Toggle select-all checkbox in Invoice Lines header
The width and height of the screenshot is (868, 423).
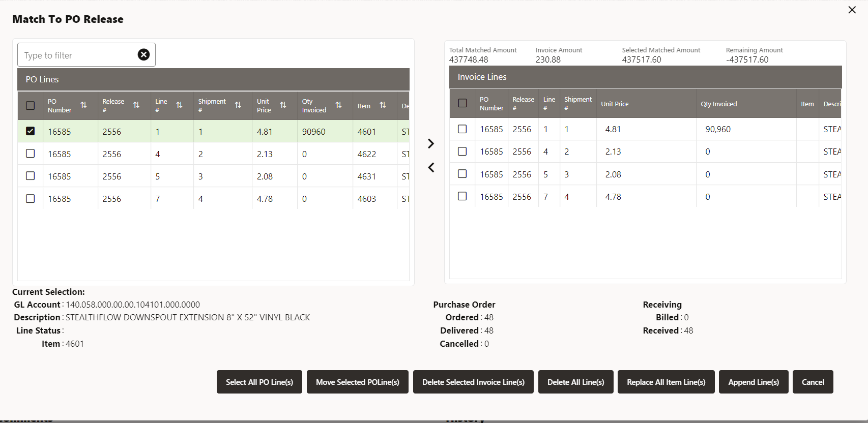coord(462,103)
